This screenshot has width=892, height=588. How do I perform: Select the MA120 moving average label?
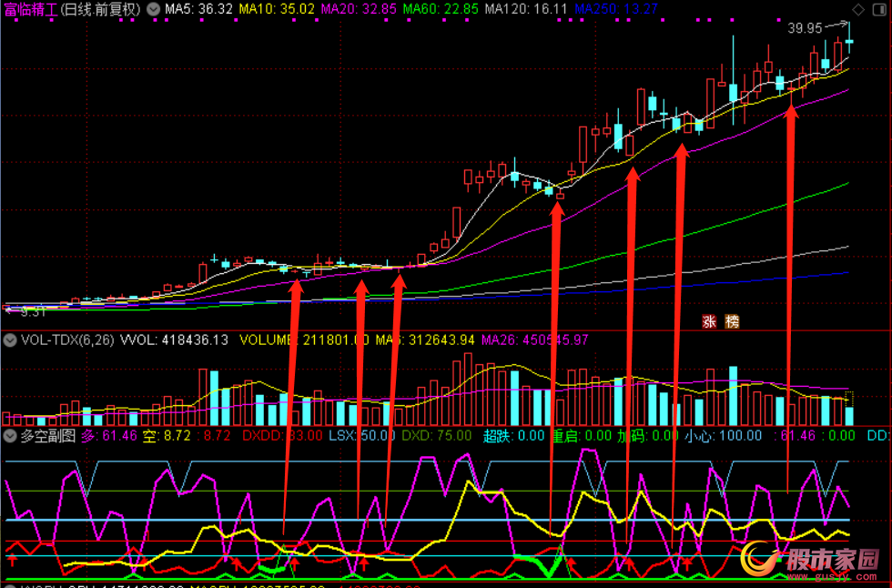(526, 9)
